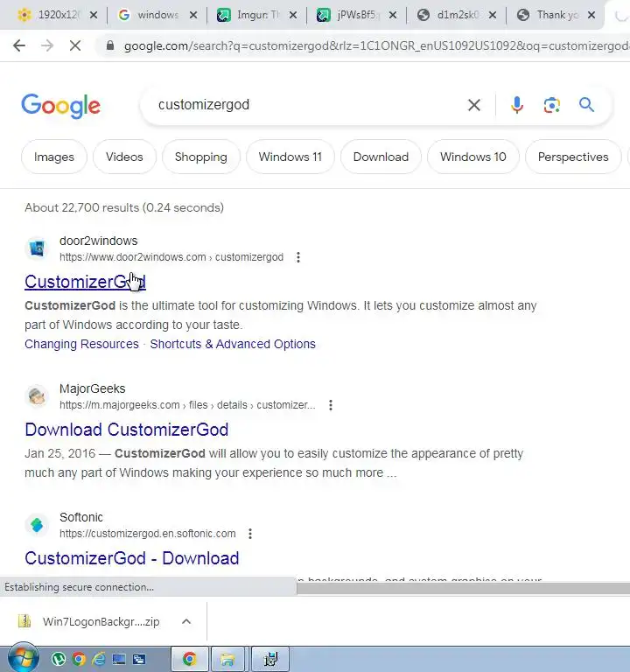The width and height of the screenshot is (630, 672).
Task: Apply the Windows 10 filter chip
Action: coord(473,157)
